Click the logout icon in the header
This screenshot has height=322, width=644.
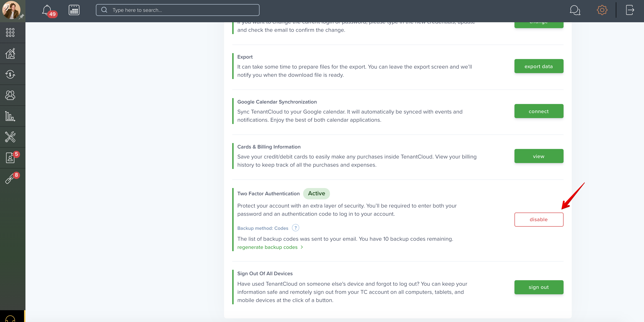coord(630,10)
